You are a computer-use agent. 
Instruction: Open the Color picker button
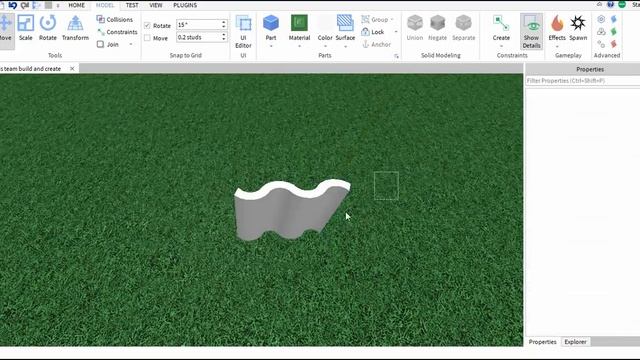[325, 27]
